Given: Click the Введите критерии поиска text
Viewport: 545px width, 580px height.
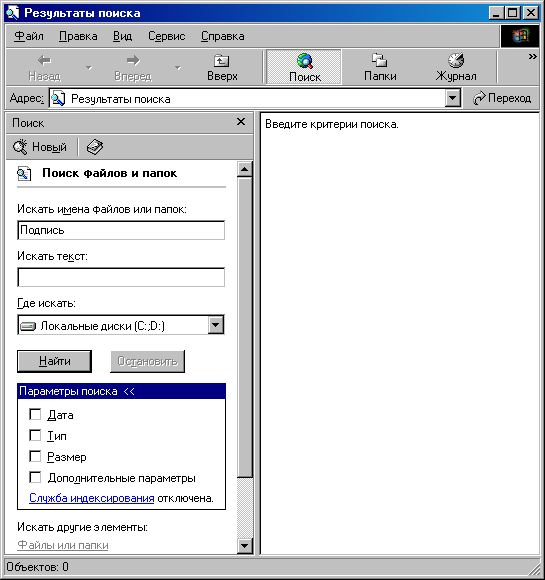Looking at the screenshot, I should click(332, 124).
